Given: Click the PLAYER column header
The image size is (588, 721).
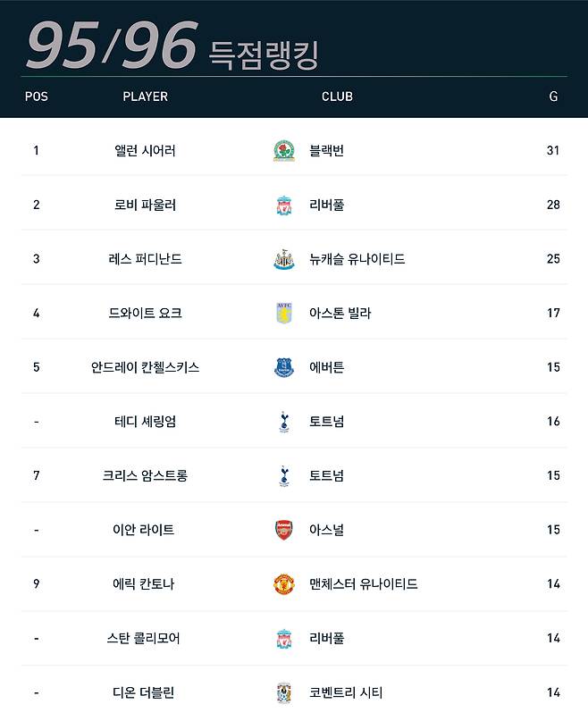Looking at the screenshot, I should point(145,96).
